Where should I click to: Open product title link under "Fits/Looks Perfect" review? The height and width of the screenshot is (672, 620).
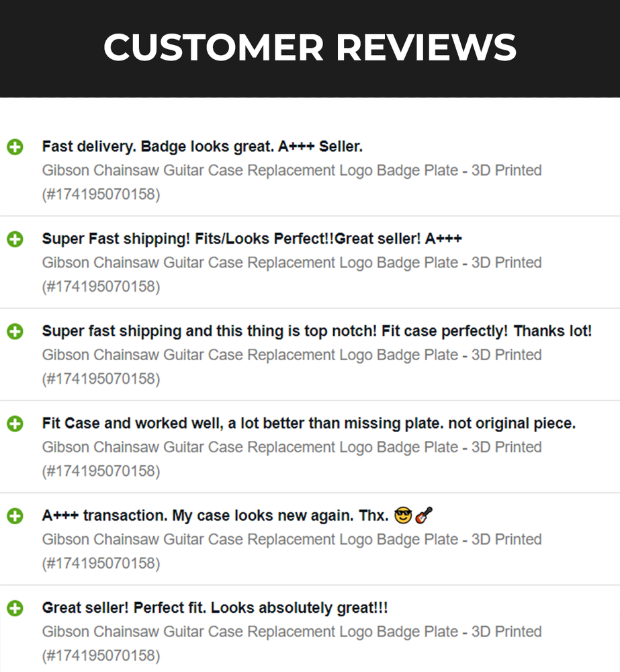coord(292,263)
